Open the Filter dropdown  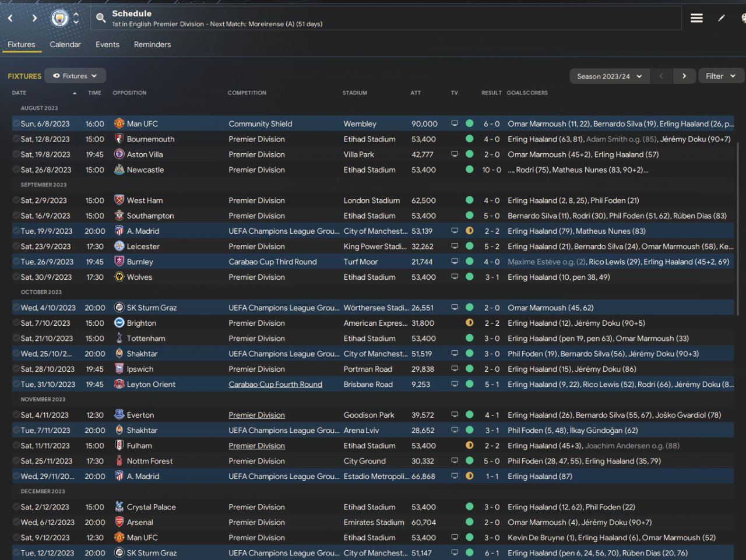(720, 76)
